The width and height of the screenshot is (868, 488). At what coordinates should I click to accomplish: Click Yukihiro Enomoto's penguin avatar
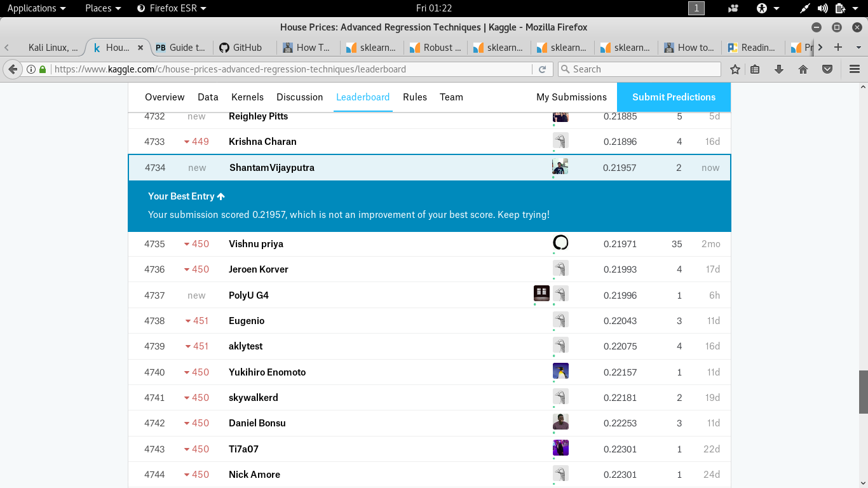pyautogui.click(x=560, y=371)
